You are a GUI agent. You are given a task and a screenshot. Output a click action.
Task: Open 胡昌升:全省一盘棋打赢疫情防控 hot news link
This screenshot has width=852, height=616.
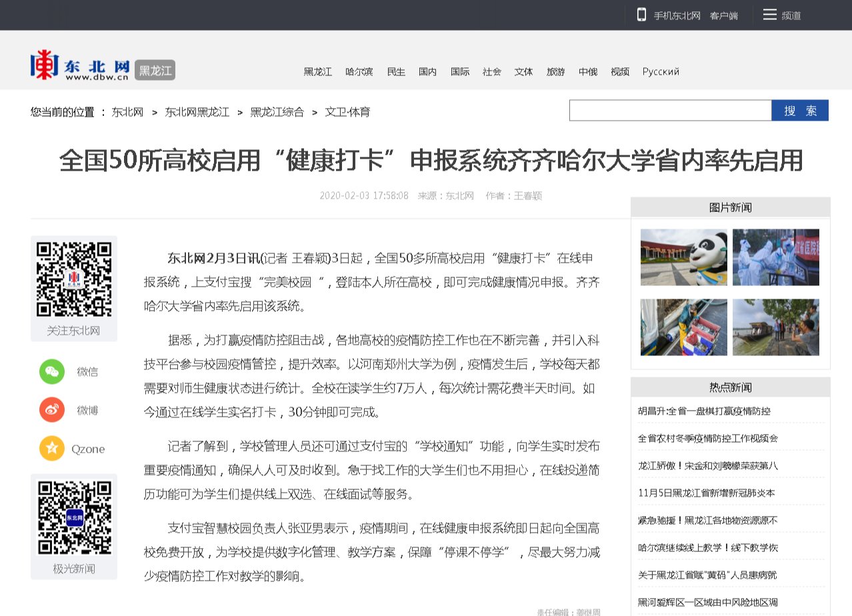[x=704, y=411]
